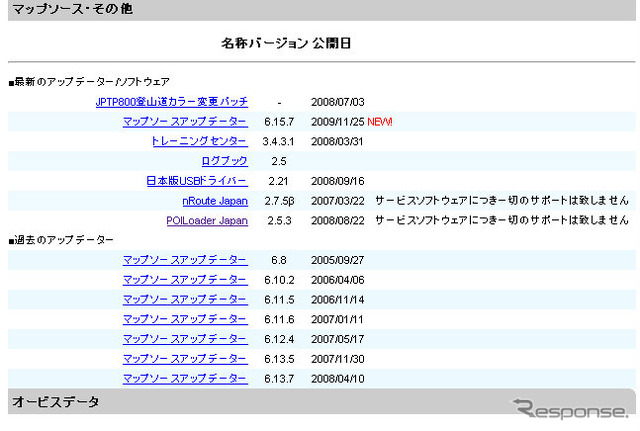Click the 名称 バージョン 公開日 table heading
The height and width of the screenshot is (431, 640).
(286, 43)
